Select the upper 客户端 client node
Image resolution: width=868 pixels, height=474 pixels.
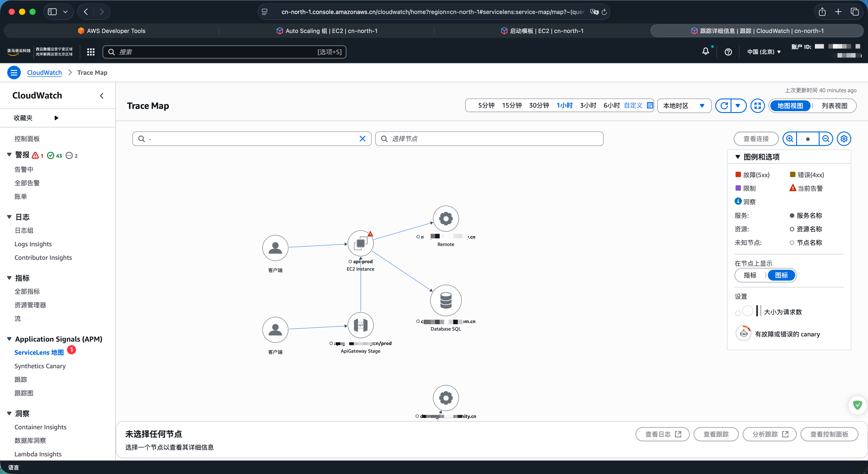pos(275,248)
